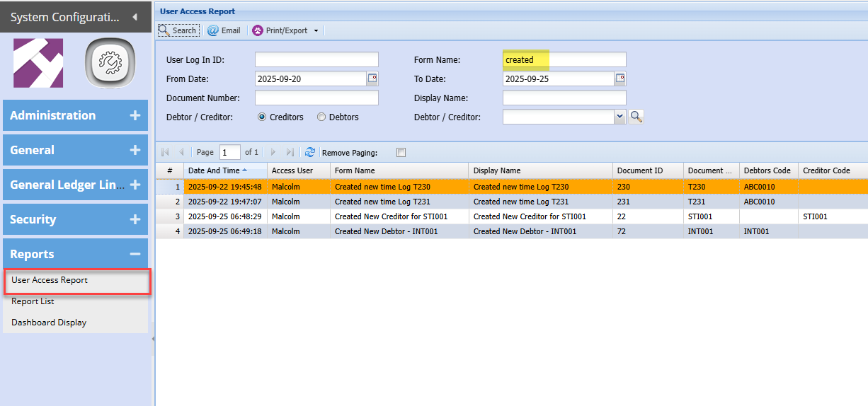Click the system configuration gear icon
868x406 pixels.
click(x=110, y=63)
